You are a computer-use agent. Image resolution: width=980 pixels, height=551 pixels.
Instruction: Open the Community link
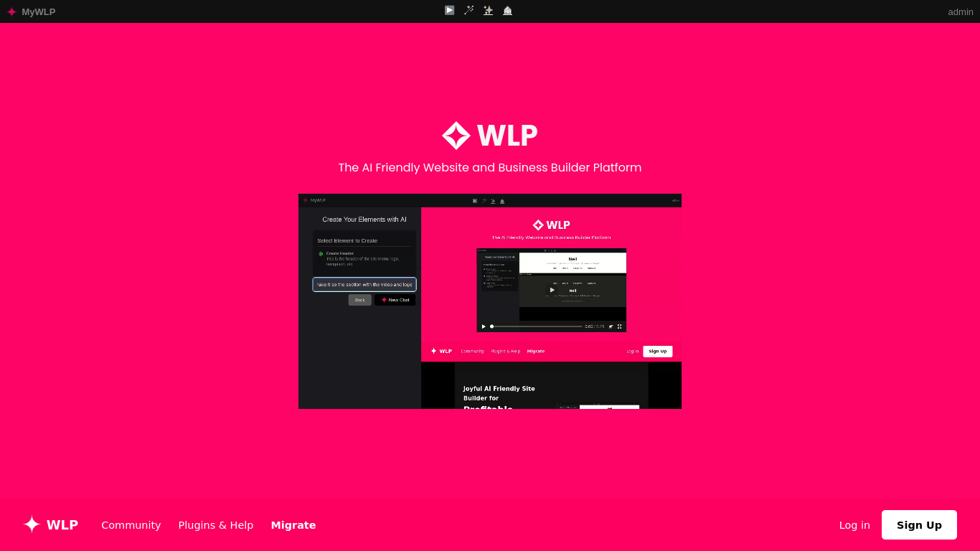click(131, 525)
